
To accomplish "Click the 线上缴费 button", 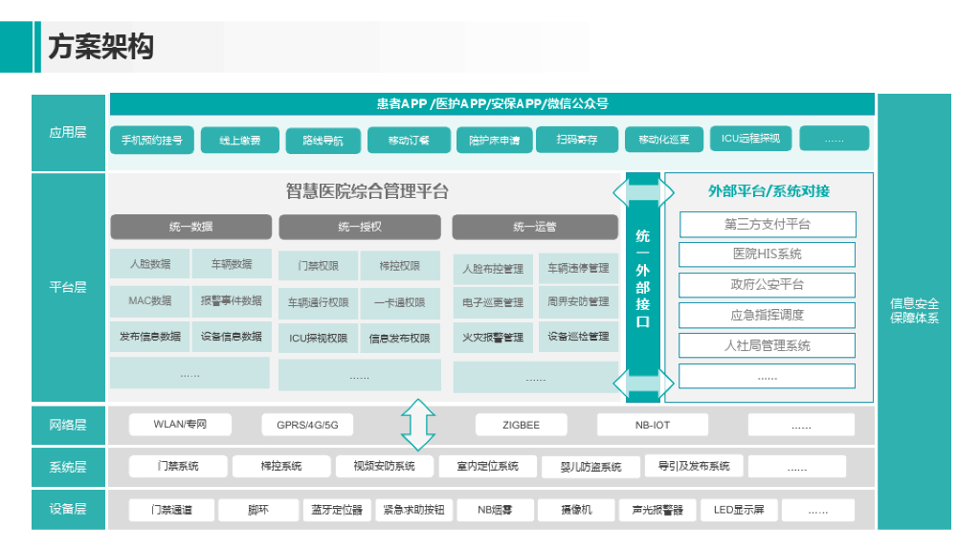I will pyautogui.click(x=240, y=140).
